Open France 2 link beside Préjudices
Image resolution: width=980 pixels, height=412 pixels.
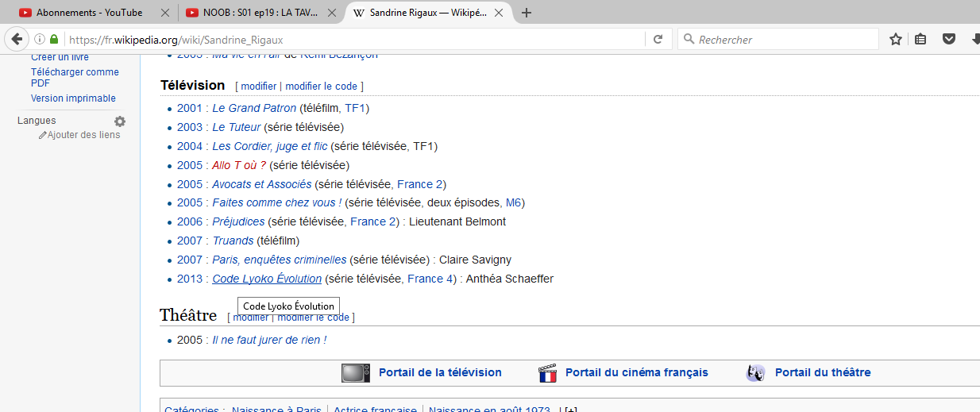point(372,221)
